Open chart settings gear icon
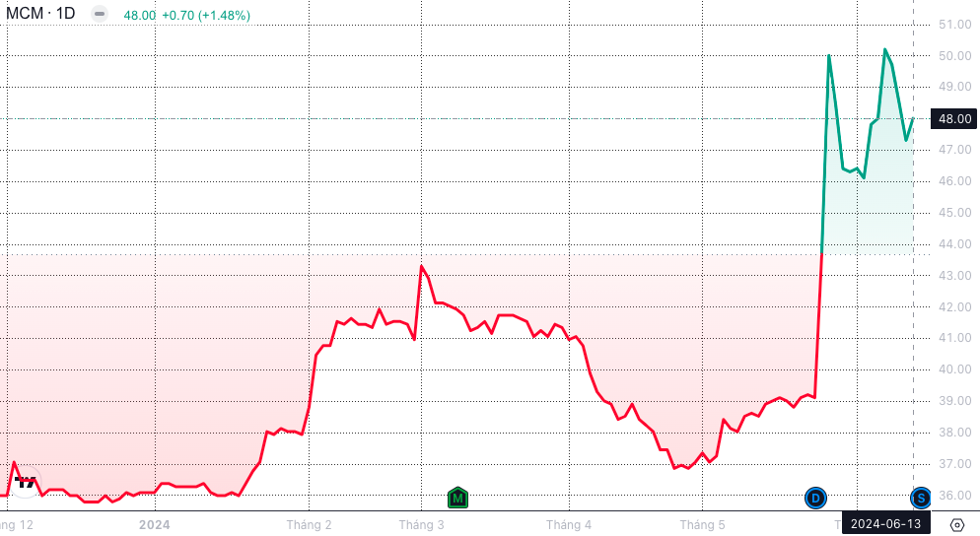Screen dimensions: 980x536 pos(955,524)
